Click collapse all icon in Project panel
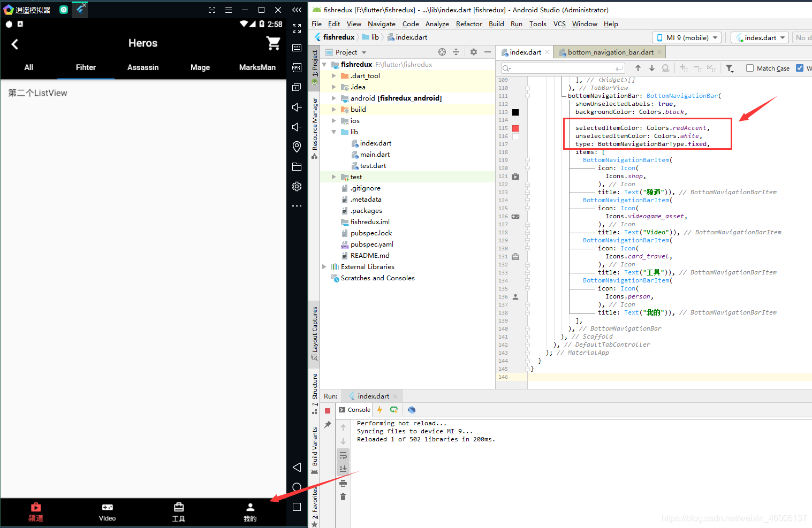The height and width of the screenshot is (528, 812). (456, 52)
